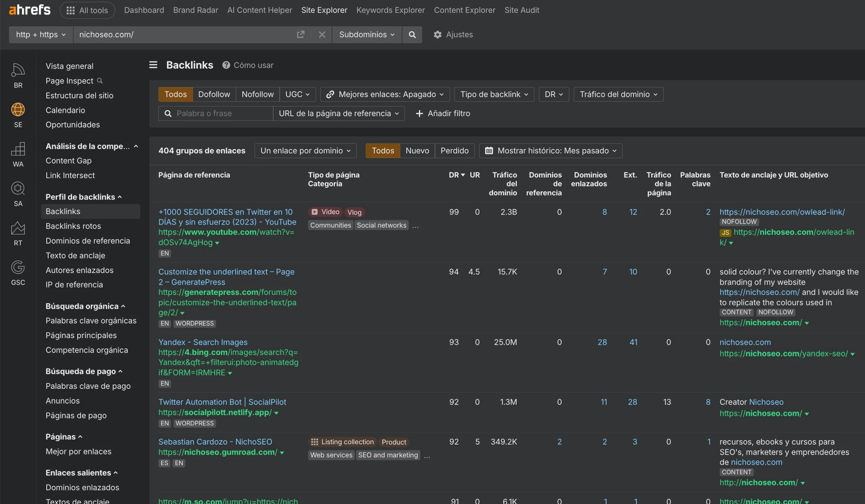Open the Site Audit SA sidebar icon
The height and width of the screenshot is (504, 865).
[x=18, y=194]
